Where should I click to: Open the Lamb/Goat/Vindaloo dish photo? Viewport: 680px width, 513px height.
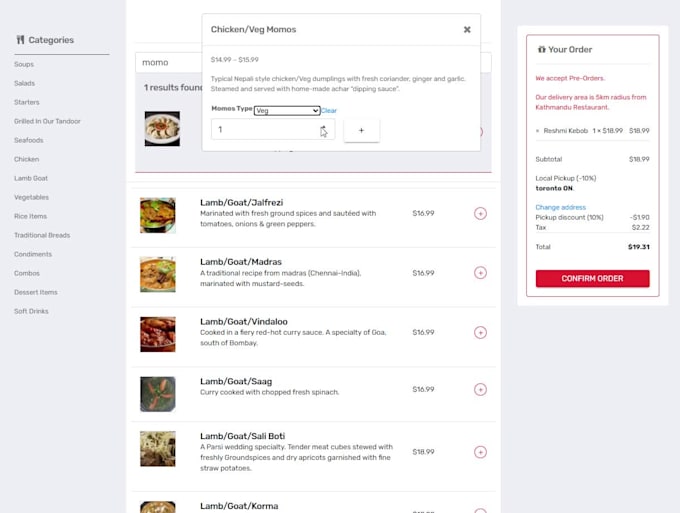point(158,334)
